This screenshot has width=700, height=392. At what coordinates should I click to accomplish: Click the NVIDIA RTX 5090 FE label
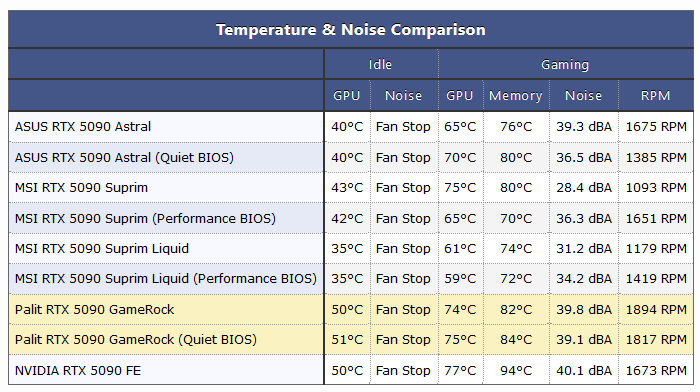(x=78, y=371)
